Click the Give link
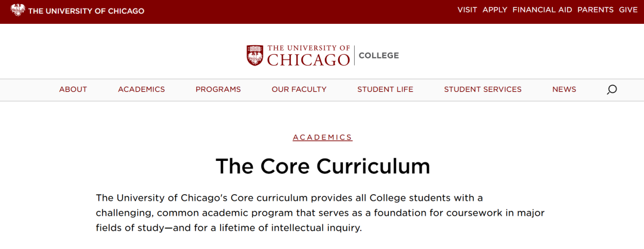644x249 pixels. (x=628, y=10)
